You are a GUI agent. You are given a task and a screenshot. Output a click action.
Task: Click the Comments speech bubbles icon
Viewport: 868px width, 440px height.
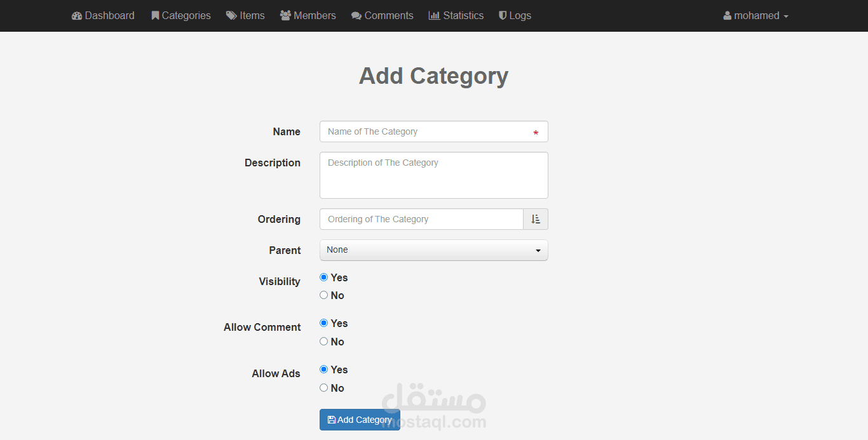pyautogui.click(x=356, y=16)
